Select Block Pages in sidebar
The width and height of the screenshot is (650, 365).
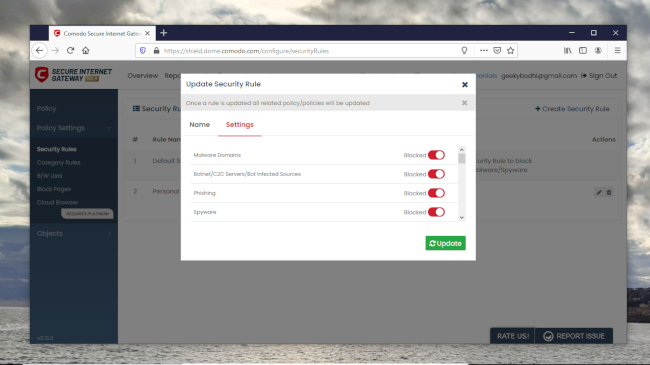pyautogui.click(x=54, y=189)
